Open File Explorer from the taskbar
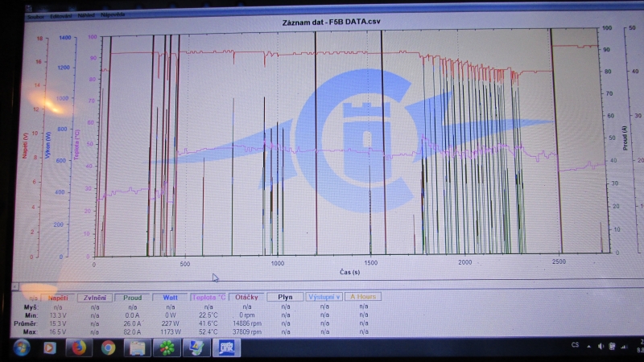The image size is (644, 362). coord(137,348)
